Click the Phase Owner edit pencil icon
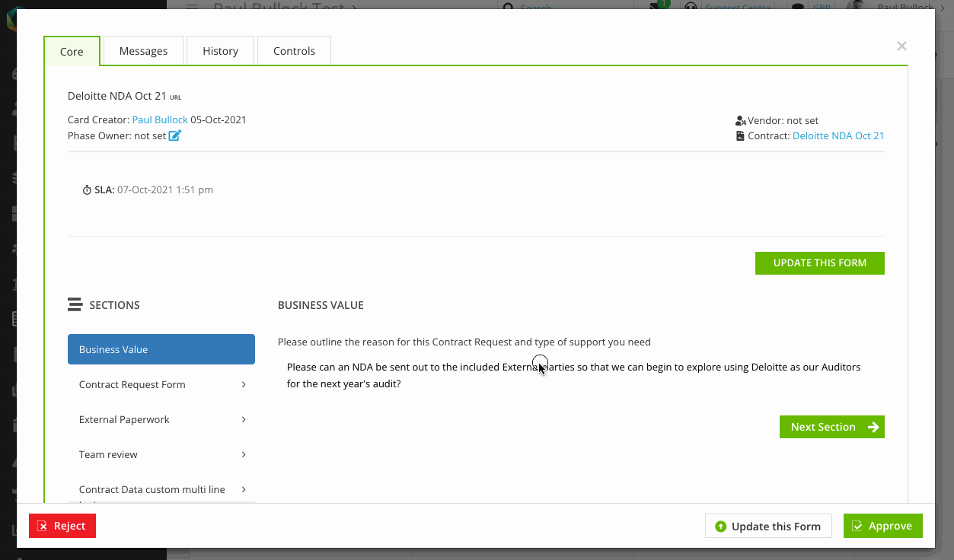The width and height of the screenshot is (954, 560). click(175, 136)
